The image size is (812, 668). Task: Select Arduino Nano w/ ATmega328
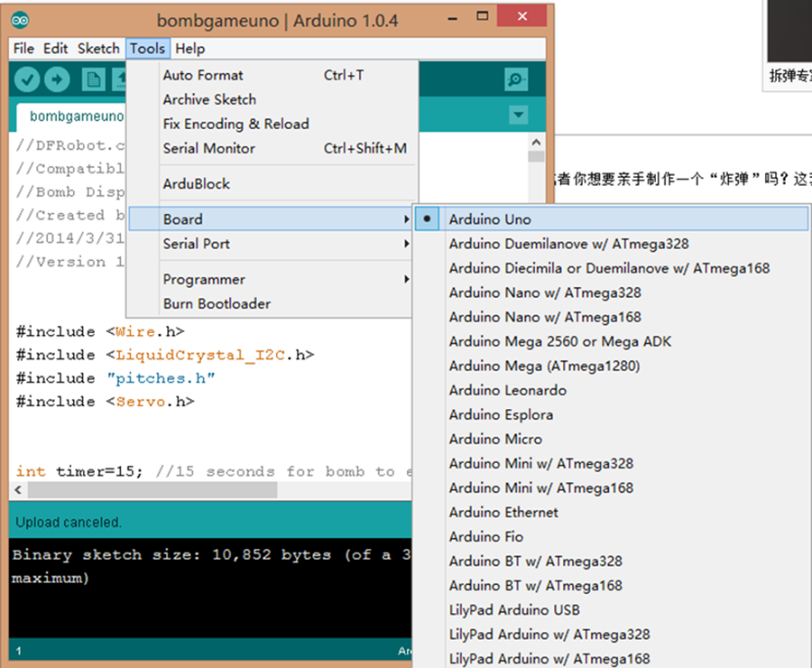[612, 292]
